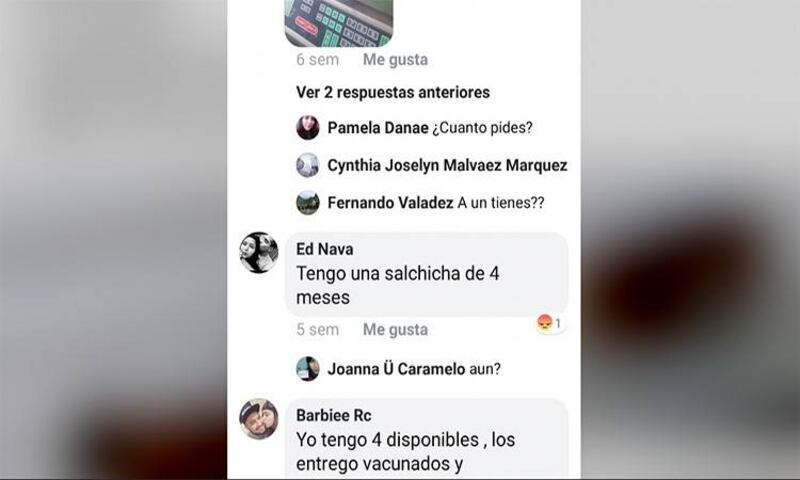Open the 5 sem timestamp
Screen dimensions: 800x480
pos(317,330)
